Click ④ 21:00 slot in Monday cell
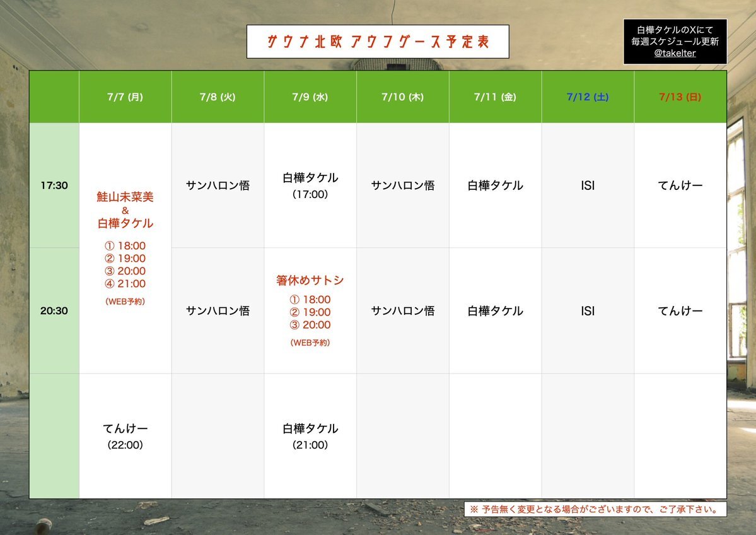Viewport: 756px width, 535px height. [x=125, y=284]
